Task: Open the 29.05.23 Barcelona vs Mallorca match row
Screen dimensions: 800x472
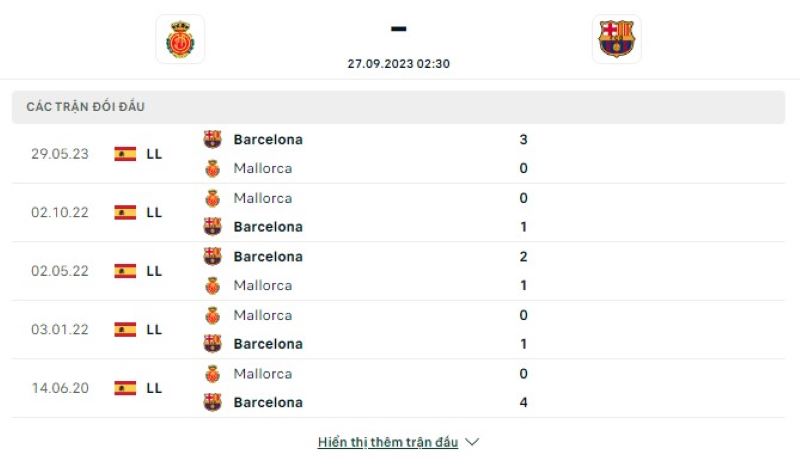Action: pos(398,154)
